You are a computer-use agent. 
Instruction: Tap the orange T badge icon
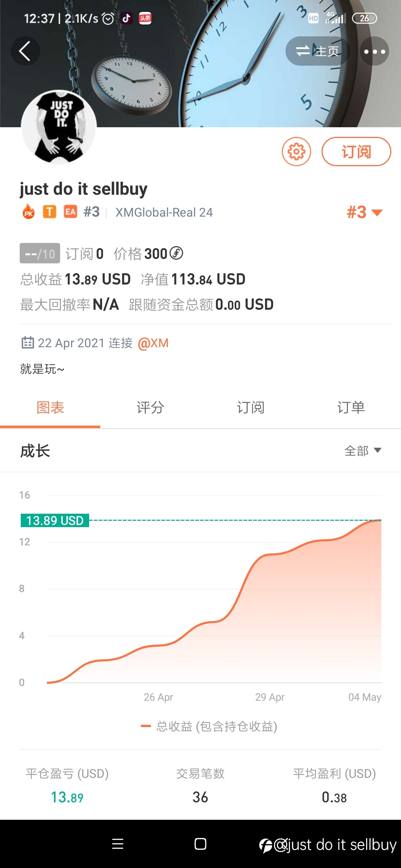tap(50, 212)
